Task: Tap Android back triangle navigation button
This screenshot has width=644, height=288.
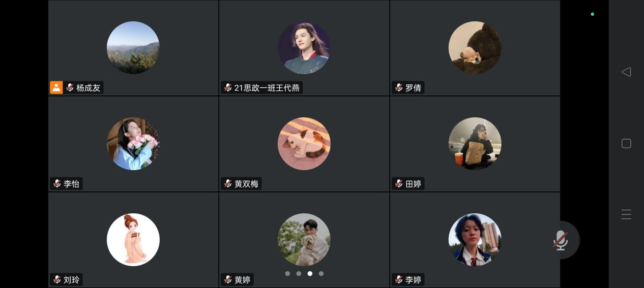Action: pos(626,72)
